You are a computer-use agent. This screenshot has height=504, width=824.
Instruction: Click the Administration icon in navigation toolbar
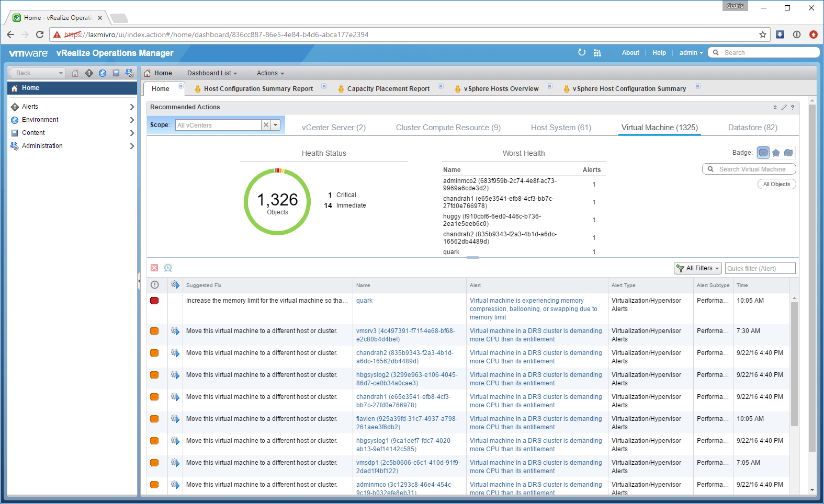point(129,73)
